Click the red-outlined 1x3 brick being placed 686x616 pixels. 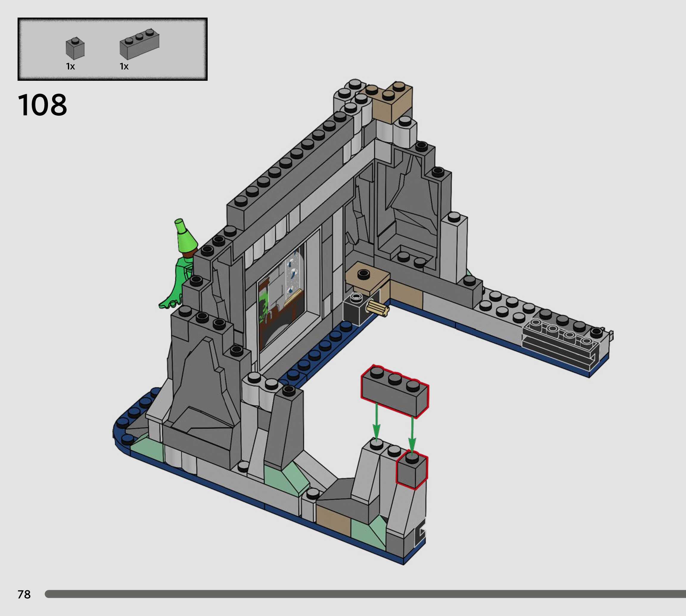click(394, 391)
